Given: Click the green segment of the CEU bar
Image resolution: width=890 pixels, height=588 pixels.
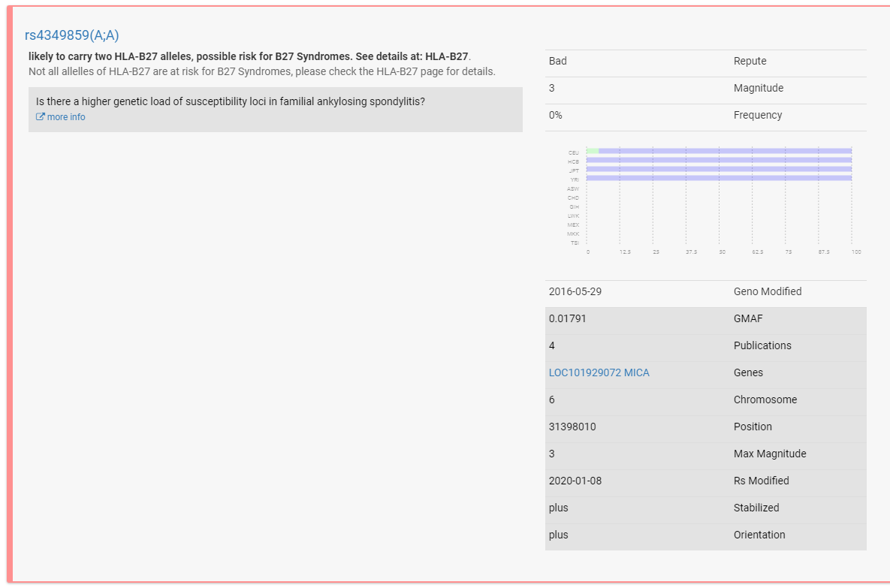Looking at the screenshot, I should (592, 151).
